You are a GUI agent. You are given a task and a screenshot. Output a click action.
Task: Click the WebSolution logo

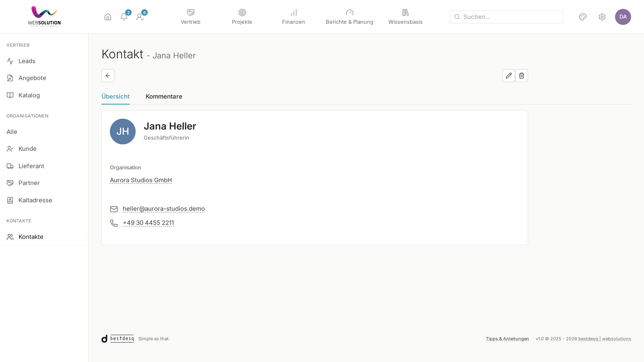[44, 16]
